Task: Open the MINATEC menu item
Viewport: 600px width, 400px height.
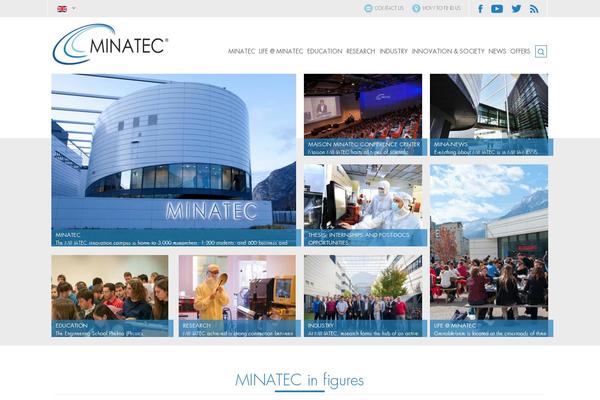Action: point(241,51)
